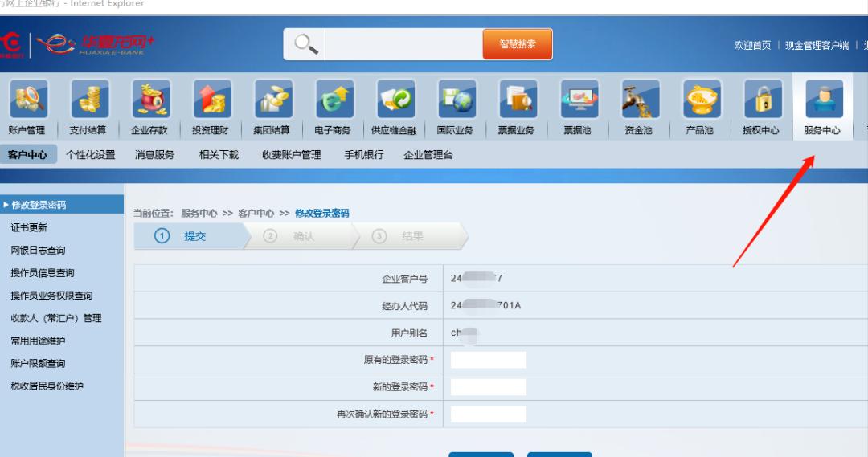The height and width of the screenshot is (457, 868).
Task: Open the 欢迎首页 link
Action: [752, 45]
